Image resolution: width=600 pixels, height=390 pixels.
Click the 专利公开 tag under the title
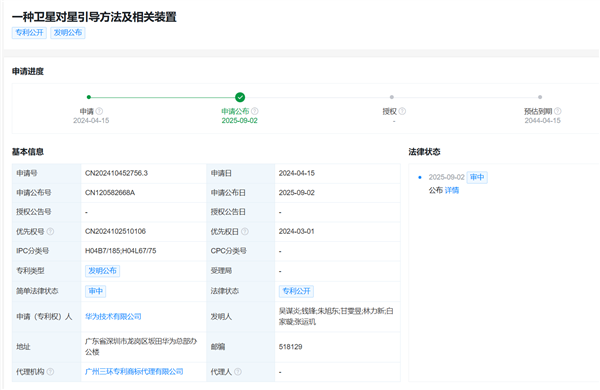click(x=29, y=33)
